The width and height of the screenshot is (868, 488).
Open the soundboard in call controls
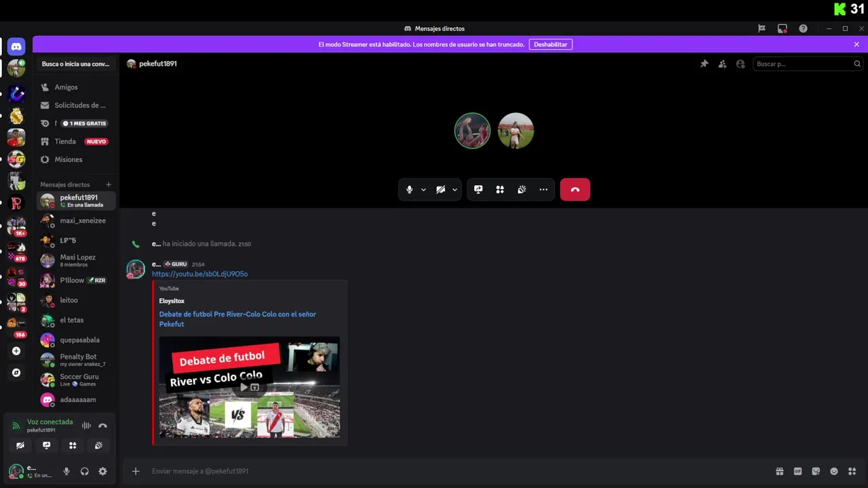click(521, 190)
